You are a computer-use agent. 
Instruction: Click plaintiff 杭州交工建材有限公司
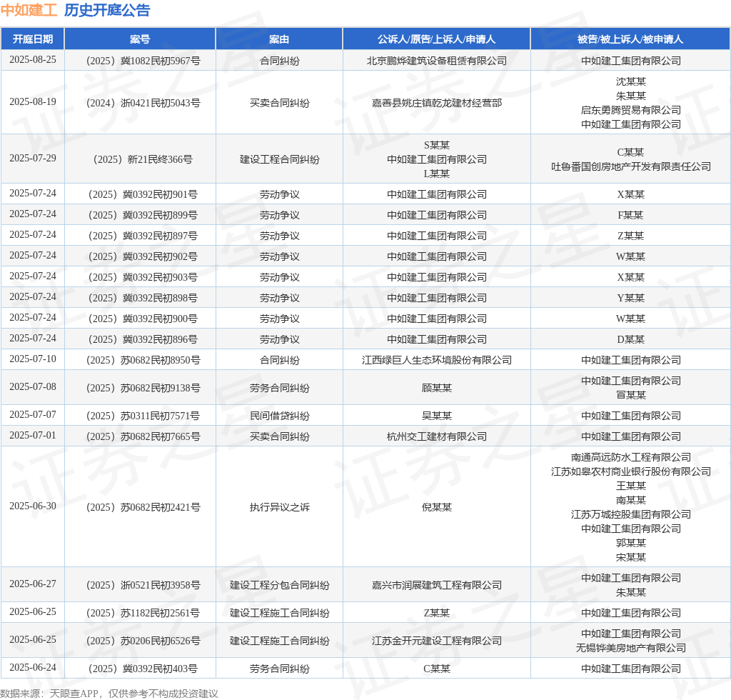pos(436,436)
